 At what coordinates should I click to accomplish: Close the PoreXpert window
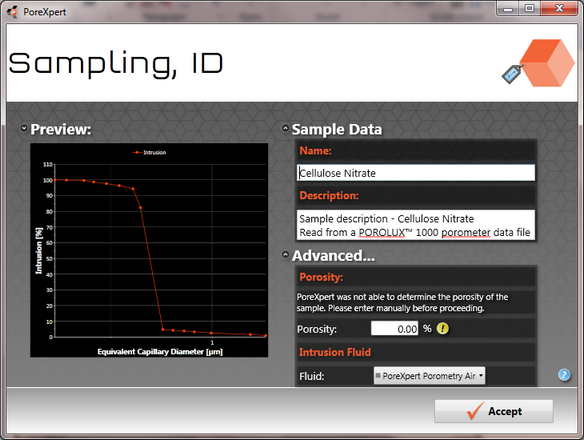[559, 8]
